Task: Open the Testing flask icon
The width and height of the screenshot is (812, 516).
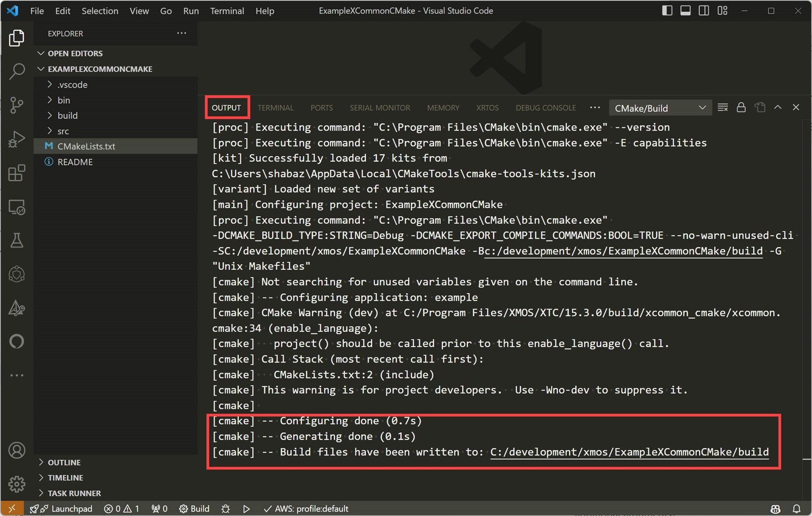Action: tap(16, 240)
